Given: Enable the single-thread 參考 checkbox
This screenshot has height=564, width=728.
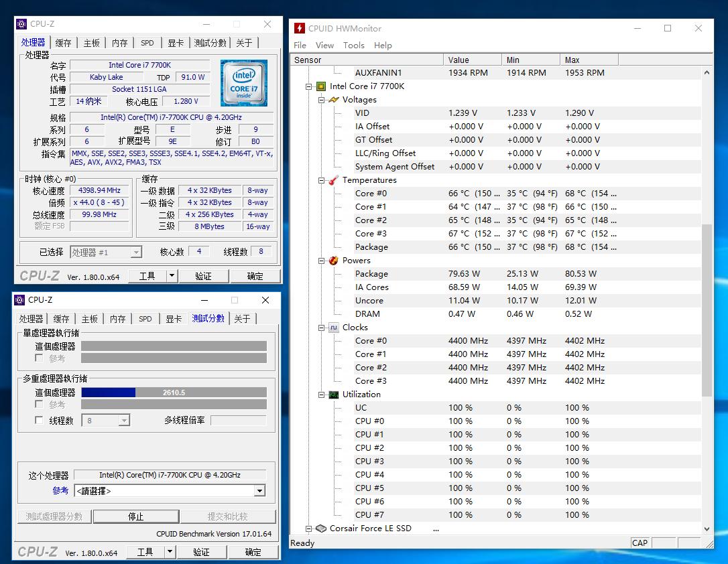Looking at the screenshot, I should pyautogui.click(x=39, y=358).
